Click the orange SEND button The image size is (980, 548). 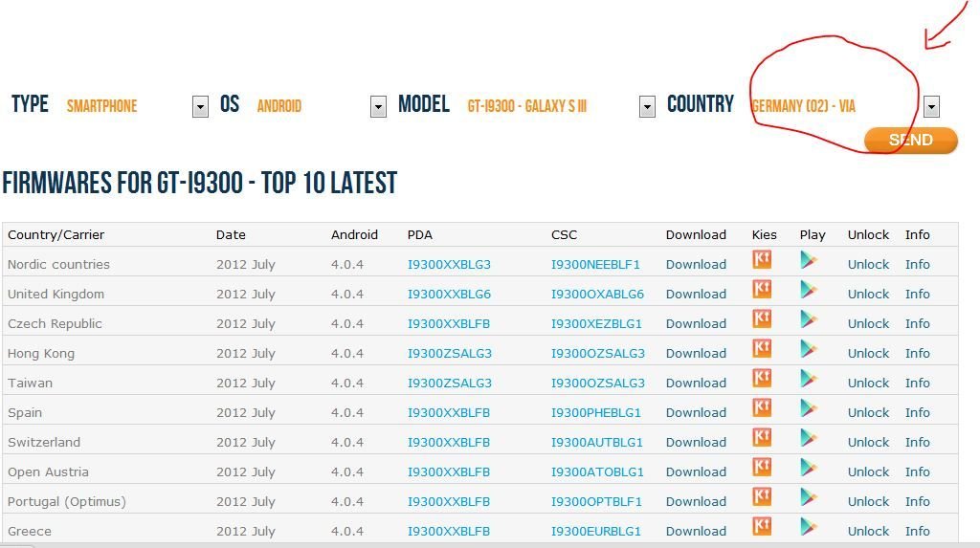[x=911, y=140]
